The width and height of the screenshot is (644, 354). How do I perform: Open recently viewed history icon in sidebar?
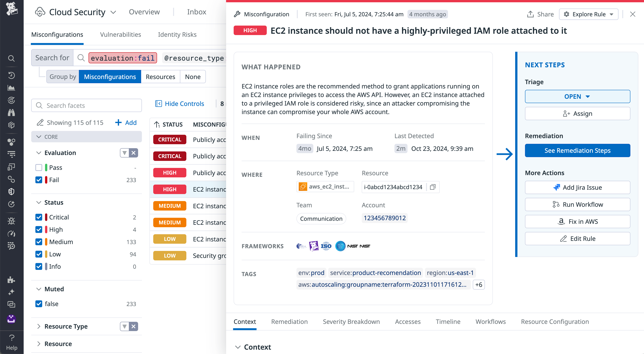click(12, 75)
